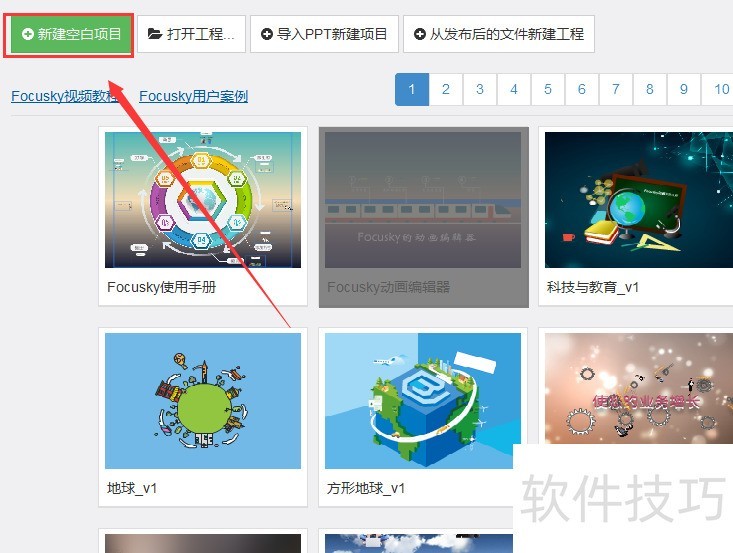This screenshot has height=553, width=733.
Task: Go to page 6 of templates
Action: pyautogui.click(x=582, y=89)
